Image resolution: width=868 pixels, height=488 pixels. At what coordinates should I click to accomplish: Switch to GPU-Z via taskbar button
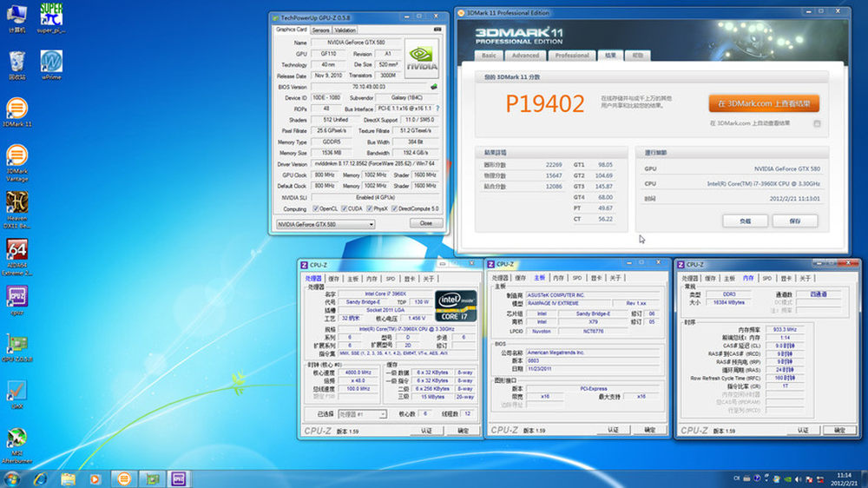pyautogui.click(x=152, y=479)
